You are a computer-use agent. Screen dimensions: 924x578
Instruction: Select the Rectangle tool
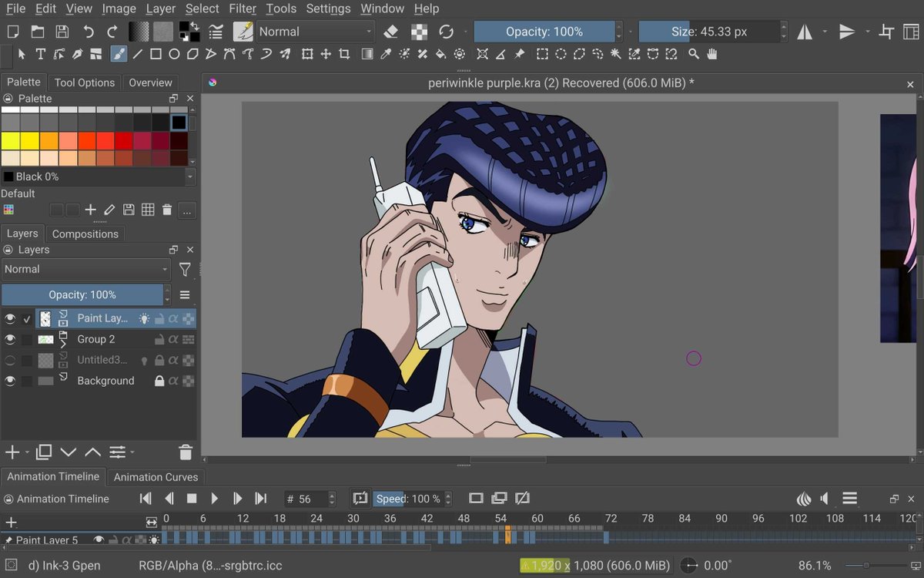point(156,54)
